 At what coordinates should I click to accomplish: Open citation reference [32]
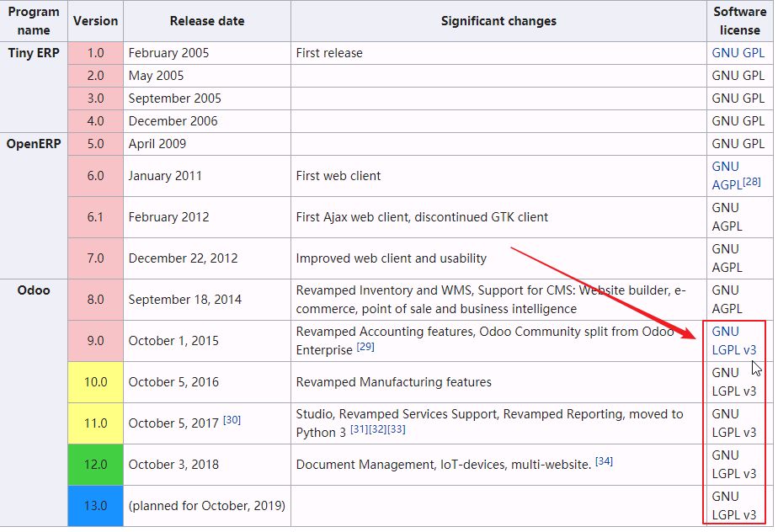pyautogui.click(x=377, y=428)
